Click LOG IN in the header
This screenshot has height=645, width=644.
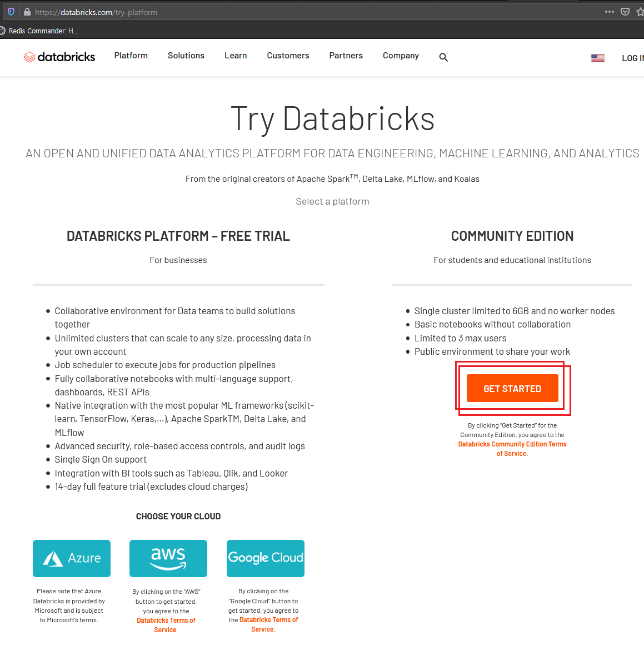[632, 57]
